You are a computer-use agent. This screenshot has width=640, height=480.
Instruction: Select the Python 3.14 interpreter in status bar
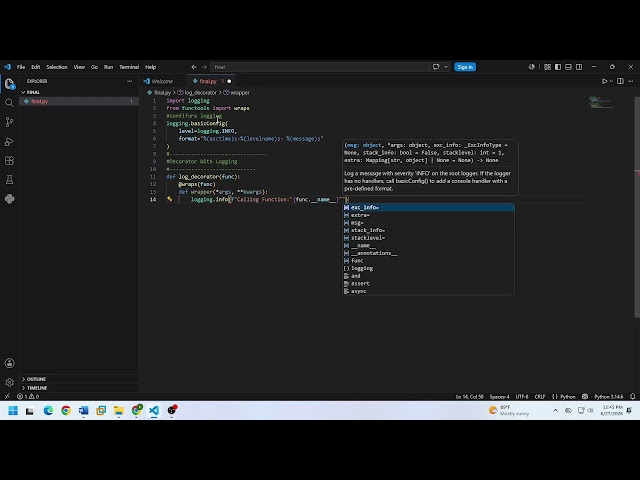click(609, 396)
